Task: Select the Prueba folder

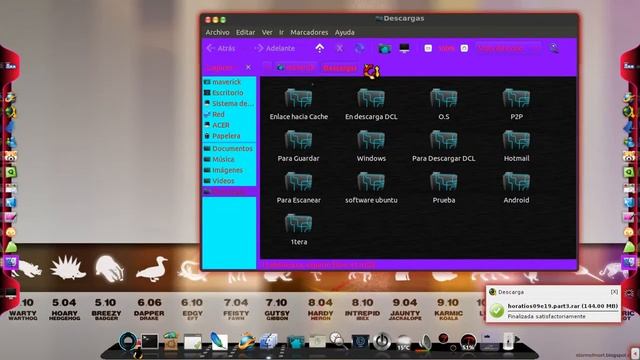Action: (444, 187)
